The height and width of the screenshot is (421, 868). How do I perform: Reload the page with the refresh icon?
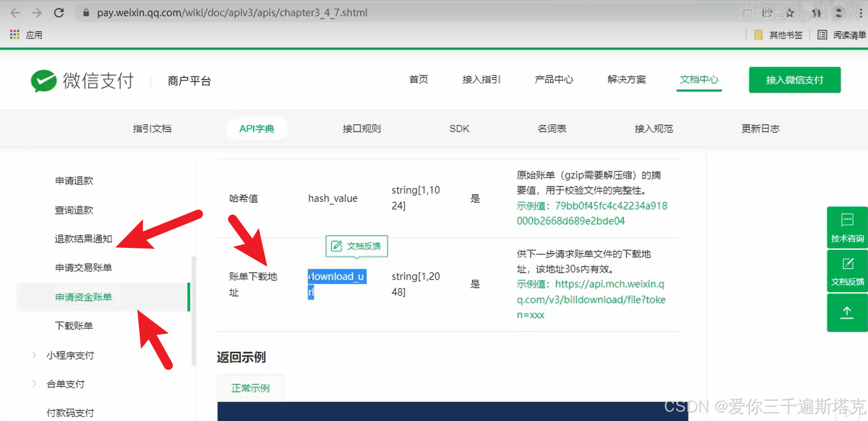(x=59, y=13)
